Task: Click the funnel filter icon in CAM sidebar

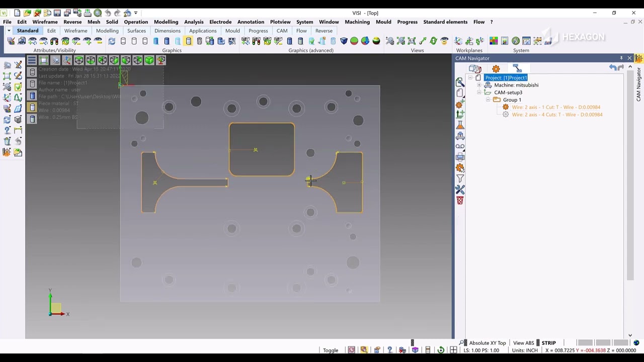Action: point(460,179)
